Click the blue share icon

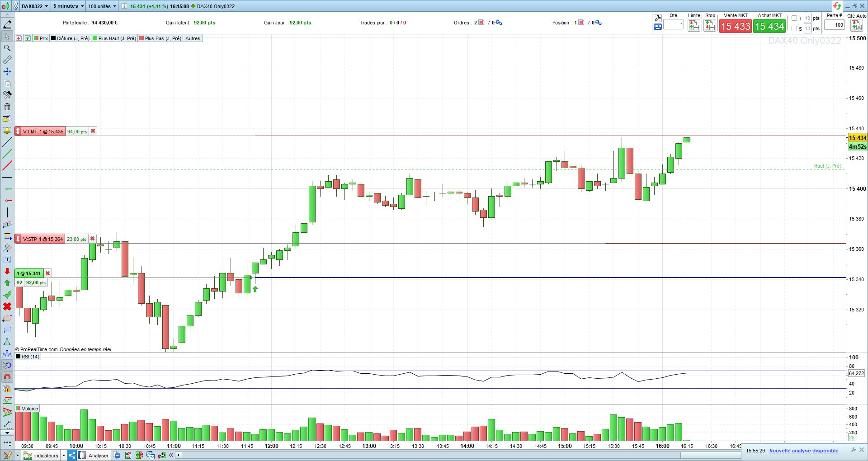[72, 455]
